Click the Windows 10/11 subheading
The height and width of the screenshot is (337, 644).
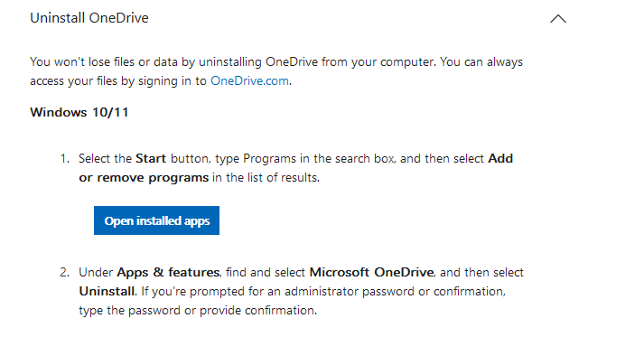tap(79, 112)
